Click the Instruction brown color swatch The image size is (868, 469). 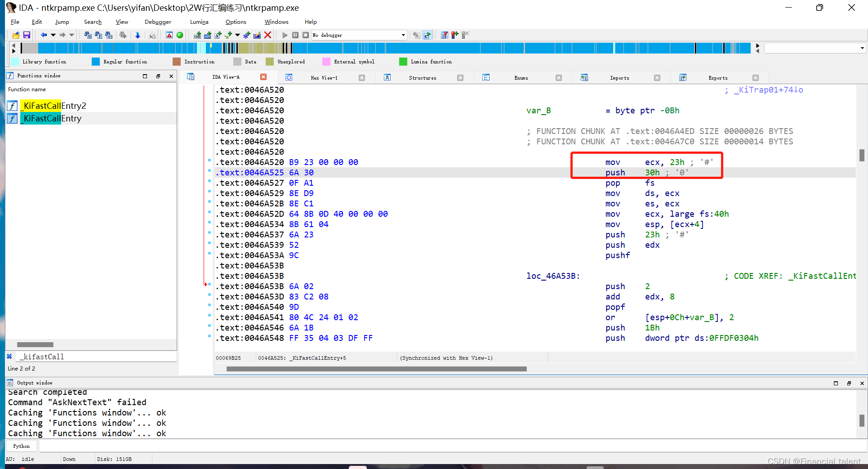click(x=177, y=62)
